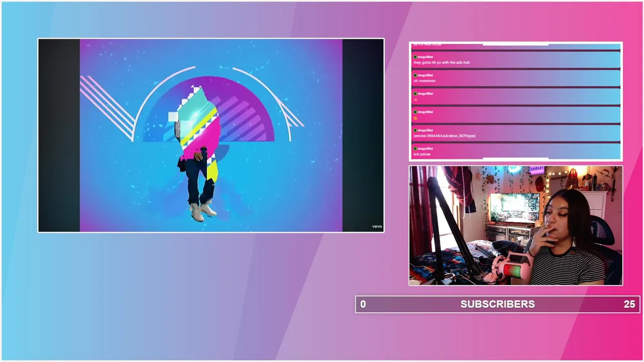The width and height of the screenshot is (644, 362).
Task: Click the badge icon above 'oh nvmmmm' message
Action: tap(415, 75)
